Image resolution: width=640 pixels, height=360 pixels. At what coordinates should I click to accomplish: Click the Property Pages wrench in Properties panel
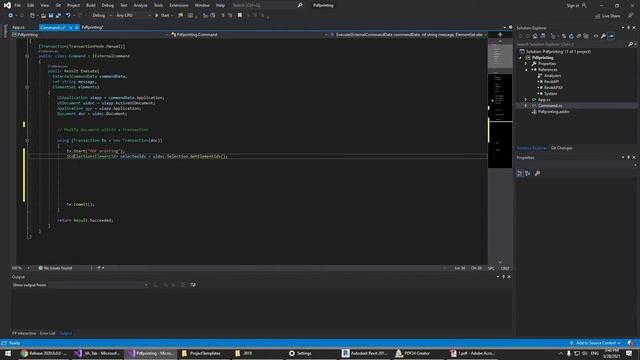[538, 173]
